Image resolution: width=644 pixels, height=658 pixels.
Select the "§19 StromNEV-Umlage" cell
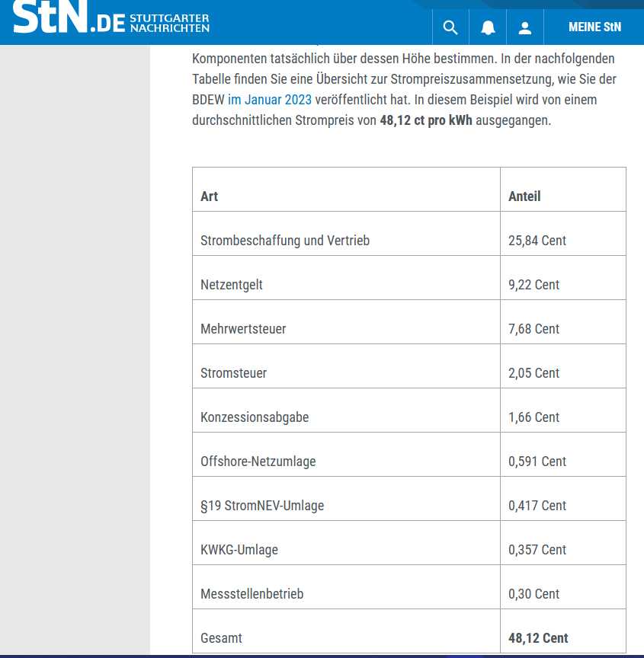point(262,506)
